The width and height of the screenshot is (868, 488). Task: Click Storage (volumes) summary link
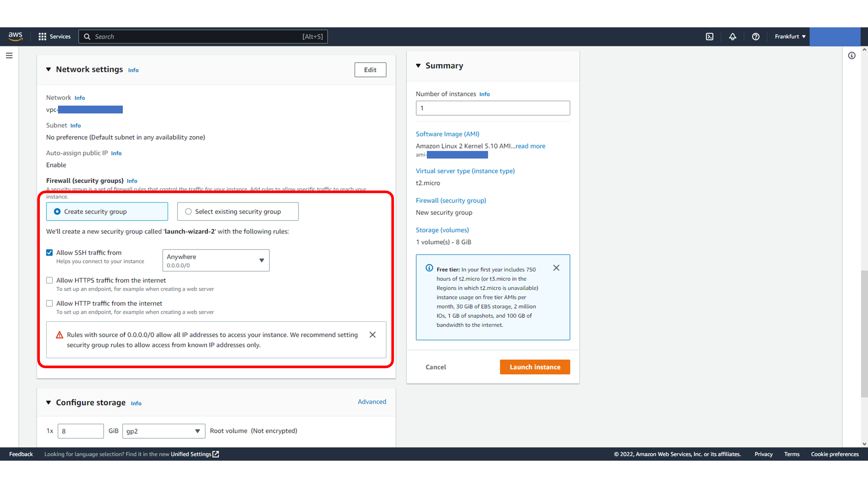pyautogui.click(x=442, y=230)
